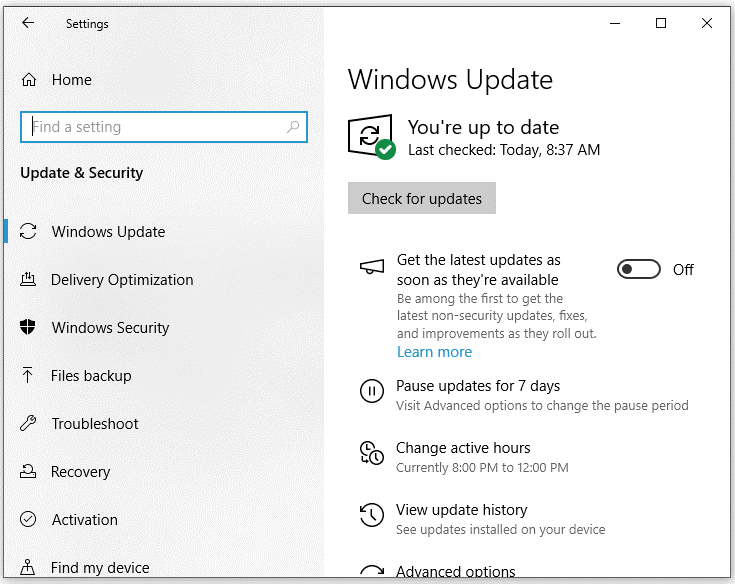The image size is (735, 584).
Task: Click the Home icon in sidebar
Action: (29, 80)
